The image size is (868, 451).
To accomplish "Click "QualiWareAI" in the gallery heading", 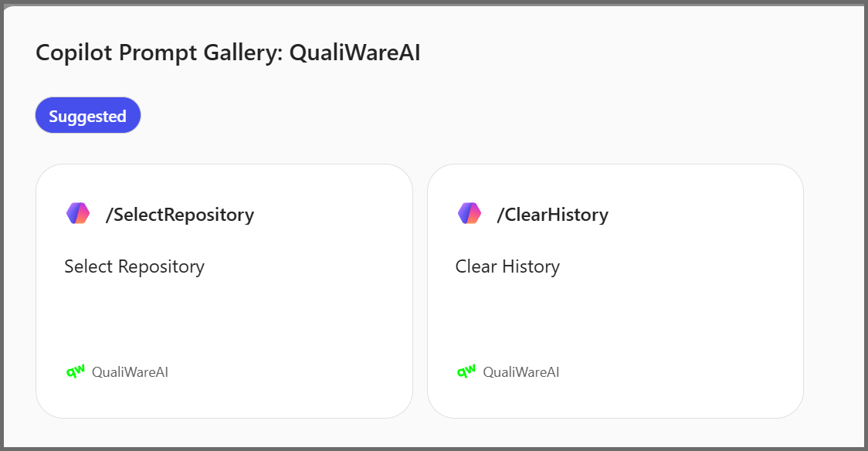I will click(354, 53).
